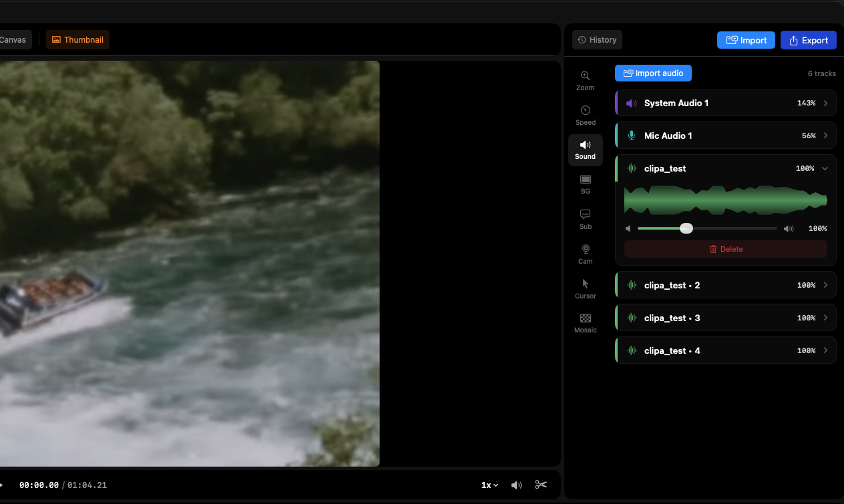The height and width of the screenshot is (504, 844).
Task: Select the BG background panel icon
Action: point(585,184)
